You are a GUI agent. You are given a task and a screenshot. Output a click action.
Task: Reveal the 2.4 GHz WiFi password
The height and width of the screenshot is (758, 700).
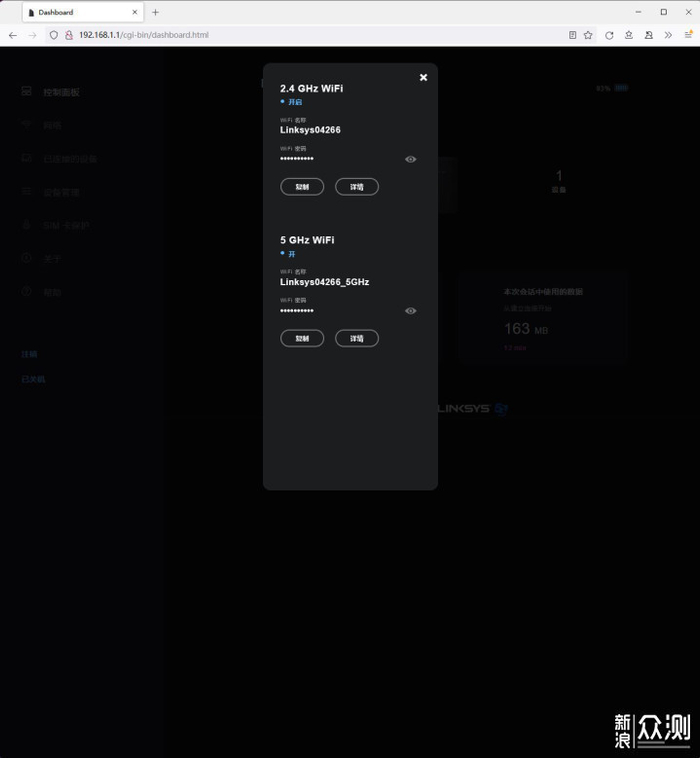pos(410,159)
